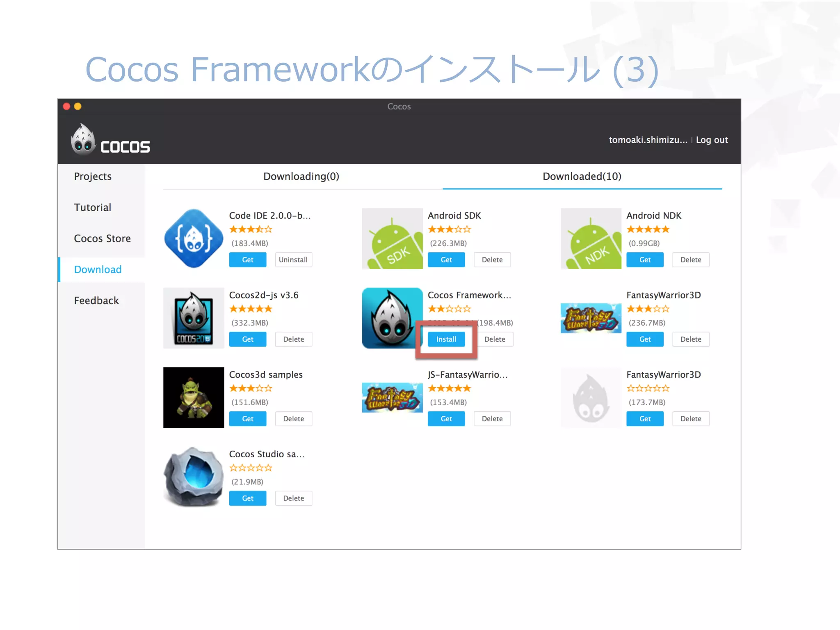Click Get for FantasyWarrior3D 236.7MB
The image size is (840, 630).
coord(645,339)
